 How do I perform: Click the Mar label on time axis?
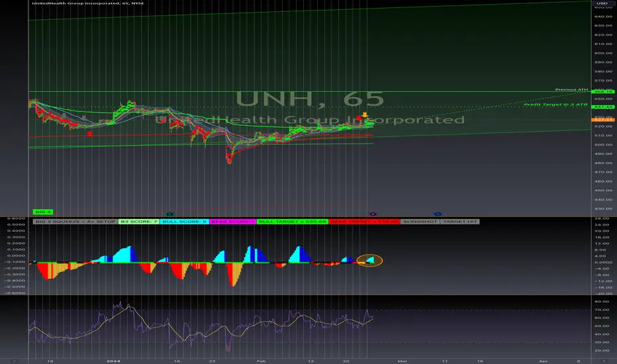pyautogui.click(x=402, y=361)
